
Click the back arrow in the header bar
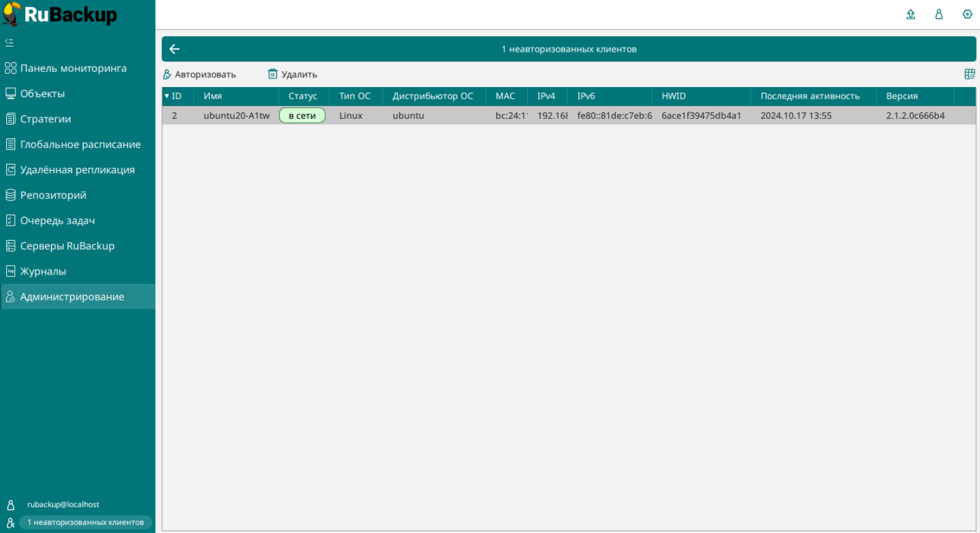[175, 49]
